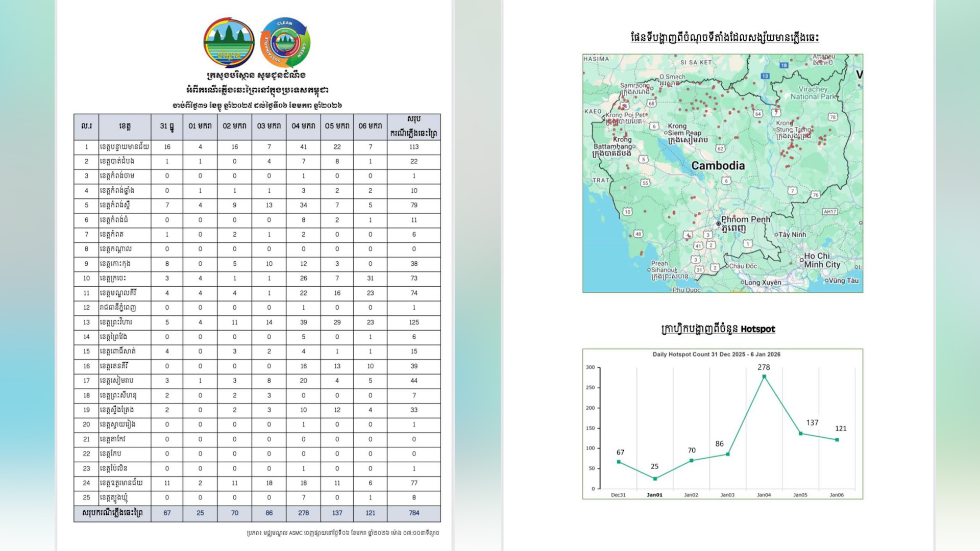
Task: Click the 31 ធ្នូ column header
Action: tap(167, 126)
